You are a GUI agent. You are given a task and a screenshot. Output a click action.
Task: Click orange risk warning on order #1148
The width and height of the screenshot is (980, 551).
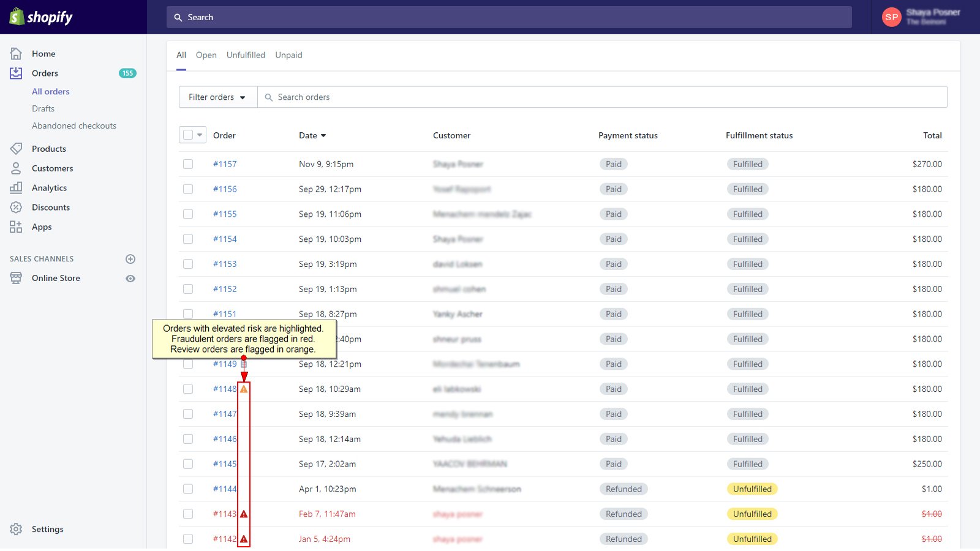[244, 389]
